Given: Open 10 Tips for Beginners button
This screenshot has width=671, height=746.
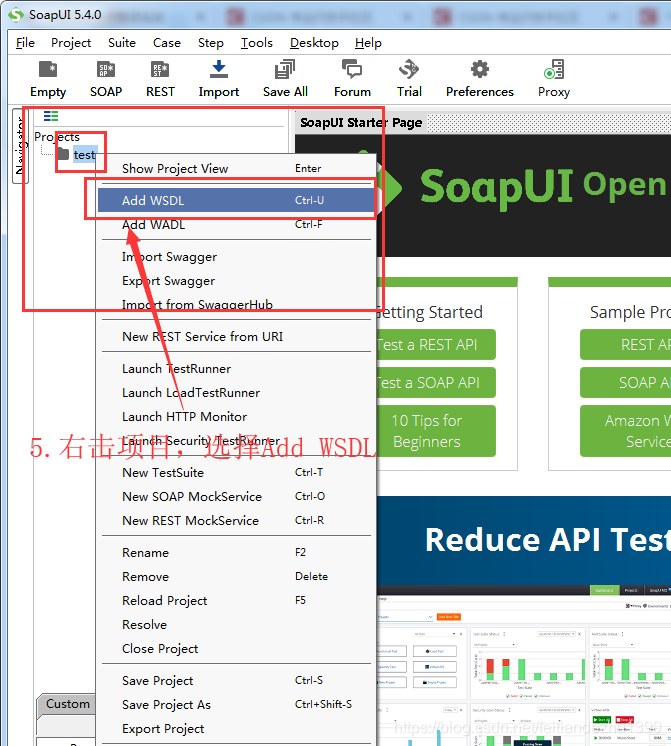Looking at the screenshot, I should pyautogui.click(x=436, y=431).
